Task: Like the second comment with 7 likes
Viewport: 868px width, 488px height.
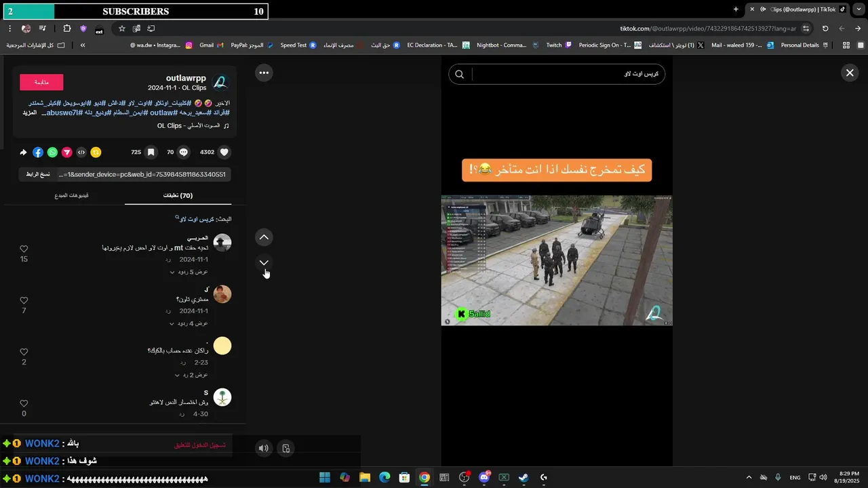Action: pos(24,301)
